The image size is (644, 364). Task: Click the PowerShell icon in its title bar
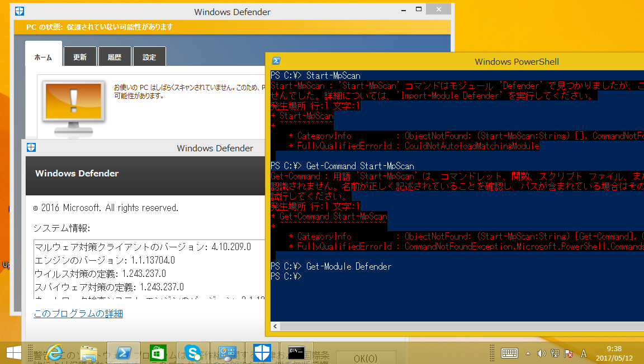(x=276, y=61)
